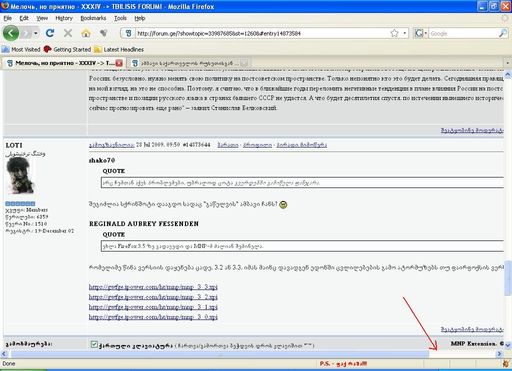
Task: Bookmark this page with the star icon
Action: click(x=394, y=33)
